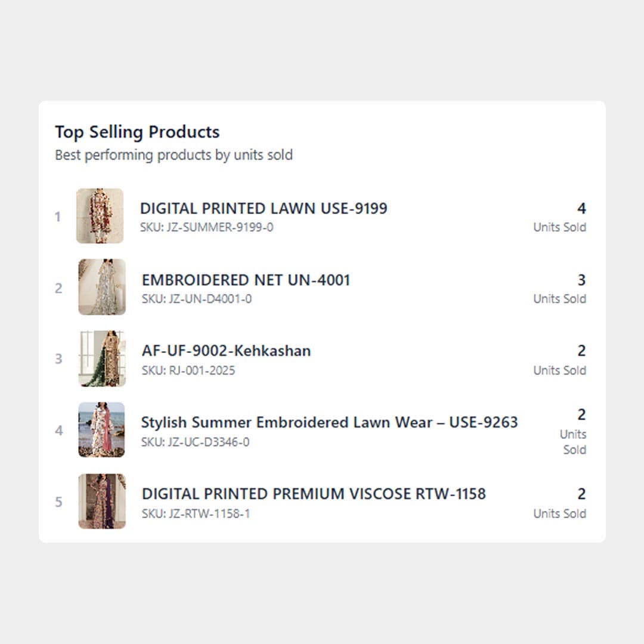Image resolution: width=644 pixels, height=644 pixels.
Task: Click the 3 Units Sold count
Action: tap(581, 280)
